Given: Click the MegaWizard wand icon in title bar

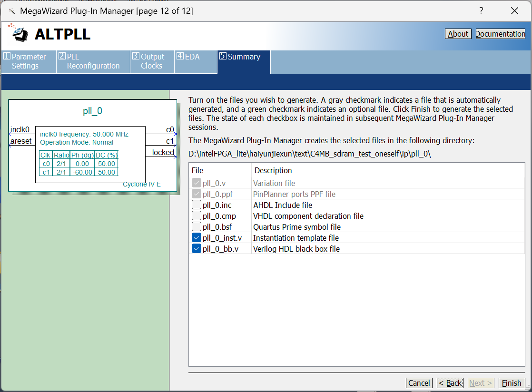Looking at the screenshot, I should pyautogui.click(x=12, y=11).
